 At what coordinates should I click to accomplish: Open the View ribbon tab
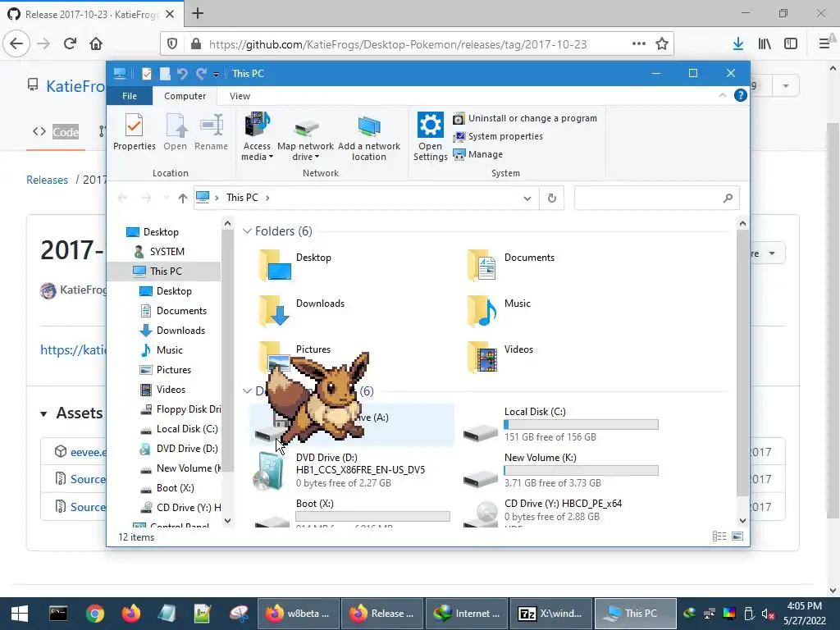(240, 96)
